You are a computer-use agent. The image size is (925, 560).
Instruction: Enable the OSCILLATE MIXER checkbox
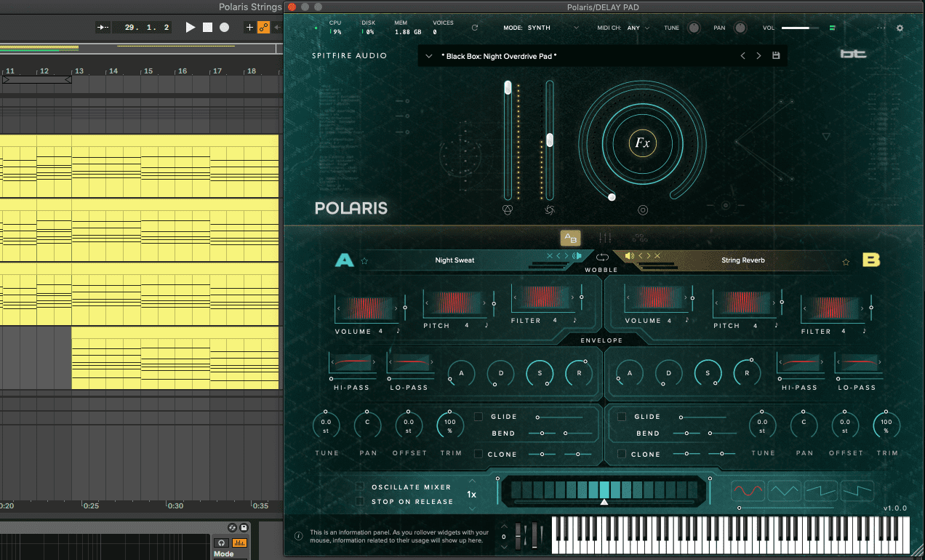tap(360, 487)
